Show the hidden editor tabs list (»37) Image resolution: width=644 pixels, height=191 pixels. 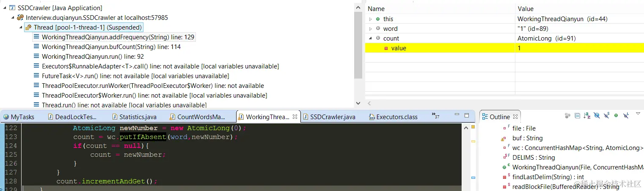[x=435, y=115]
